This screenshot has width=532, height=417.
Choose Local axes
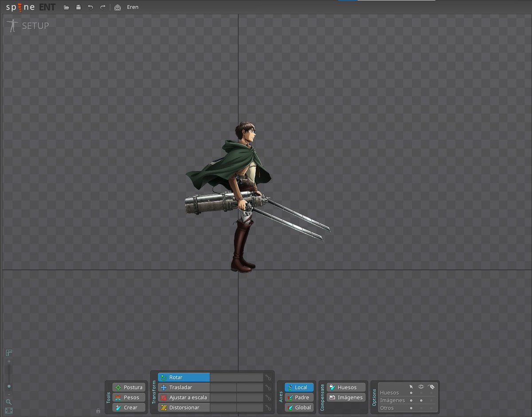tap(299, 387)
